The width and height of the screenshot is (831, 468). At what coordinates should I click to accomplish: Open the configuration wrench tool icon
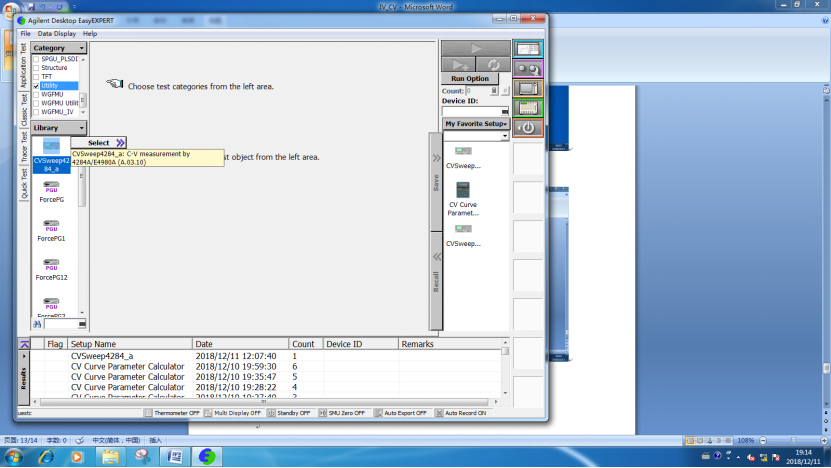tap(528, 69)
